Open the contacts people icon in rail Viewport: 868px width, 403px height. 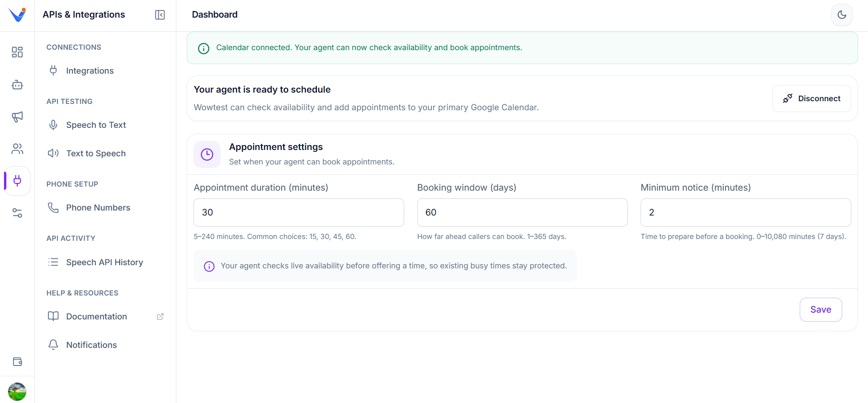pos(17,149)
